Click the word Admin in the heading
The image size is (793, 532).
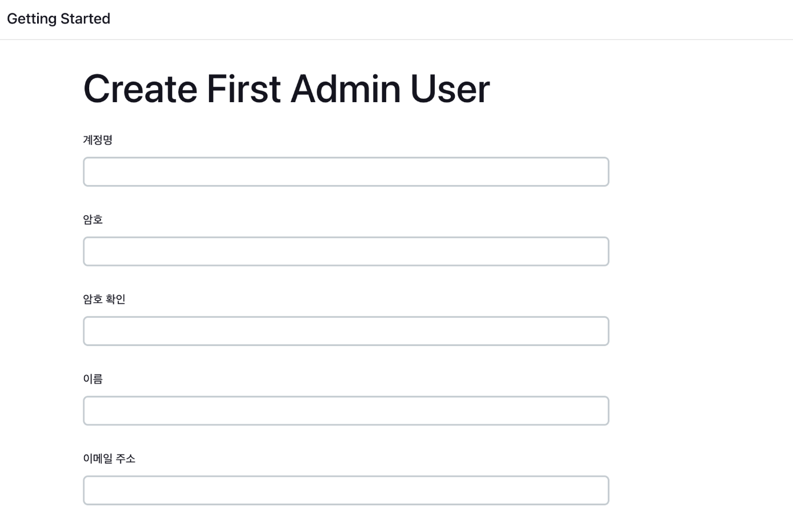point(346,89)
